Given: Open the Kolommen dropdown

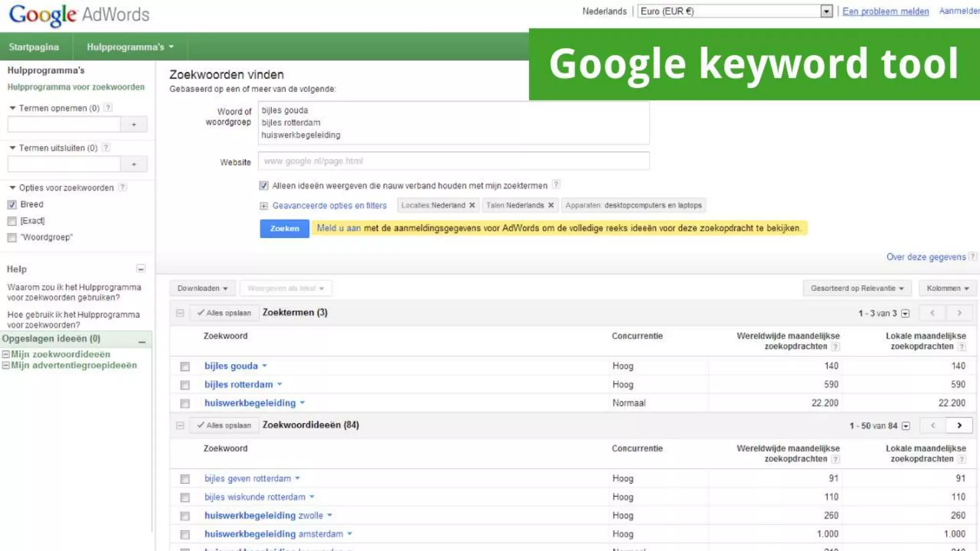Looking at the screenshot, I should [947, 288].
